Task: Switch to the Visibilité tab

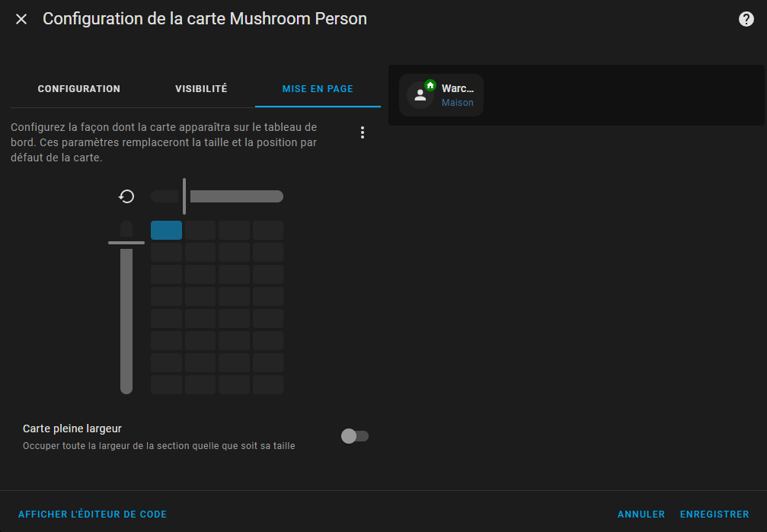Action: point(201,89)
